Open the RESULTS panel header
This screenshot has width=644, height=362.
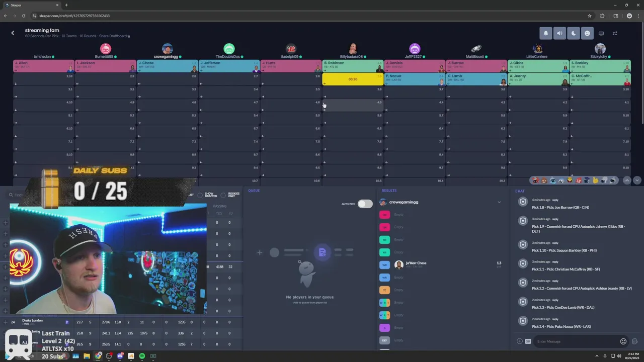[x=389, y=191]
